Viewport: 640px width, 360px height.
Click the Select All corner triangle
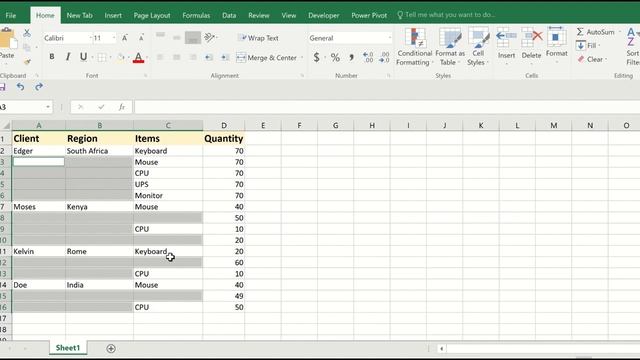[x=6, y=125]
